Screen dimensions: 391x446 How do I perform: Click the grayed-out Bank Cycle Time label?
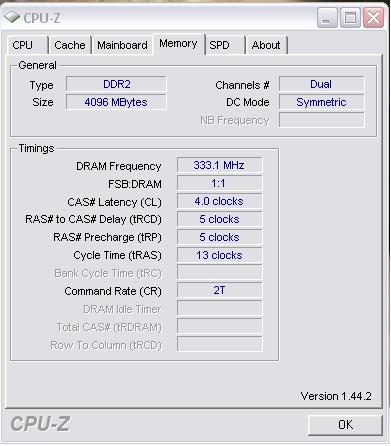[x=108, y=274]
